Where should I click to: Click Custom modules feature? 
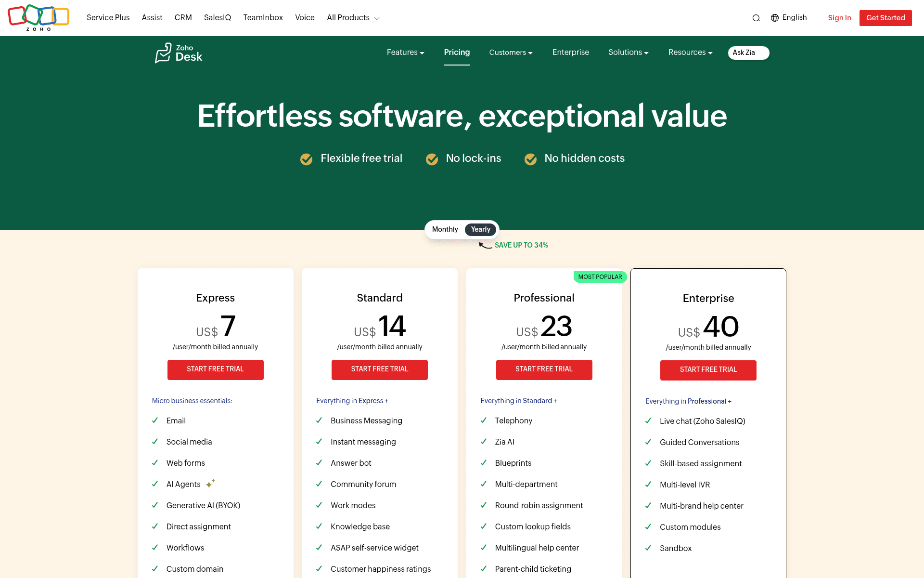(x=690, y=527)
